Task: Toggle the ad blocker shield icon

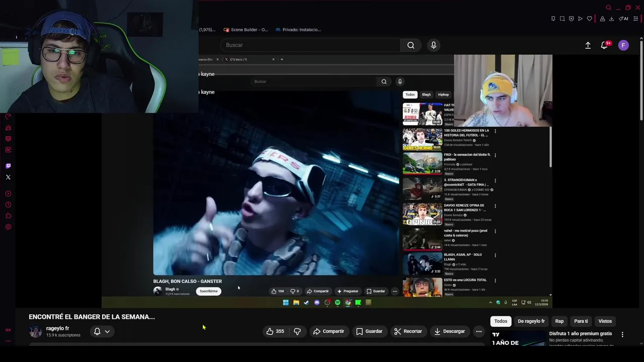Action: pos(571,19)
